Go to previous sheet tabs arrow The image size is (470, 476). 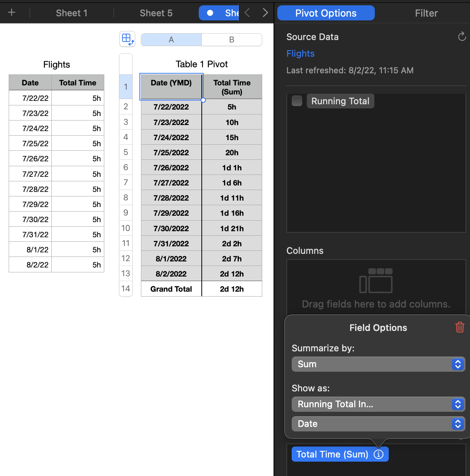247,13
